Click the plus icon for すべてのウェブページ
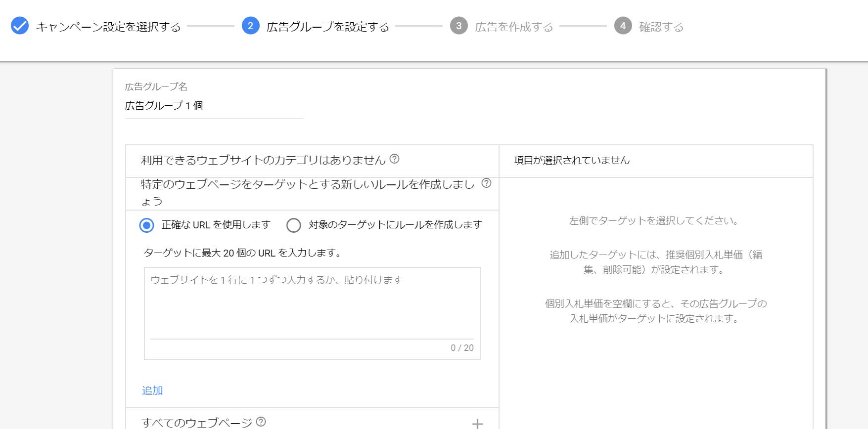The image size is (868, 429). pos(477,424)
